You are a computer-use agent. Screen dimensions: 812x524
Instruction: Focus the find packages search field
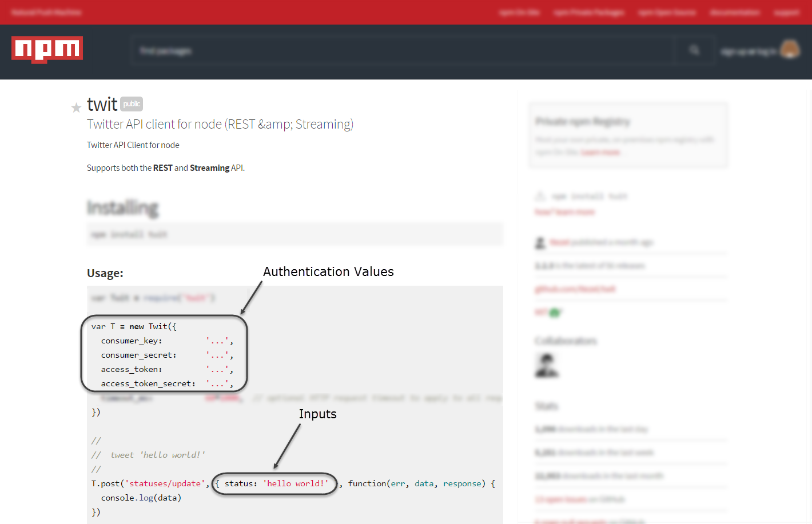pyautogui.click(x=403, y=51)
